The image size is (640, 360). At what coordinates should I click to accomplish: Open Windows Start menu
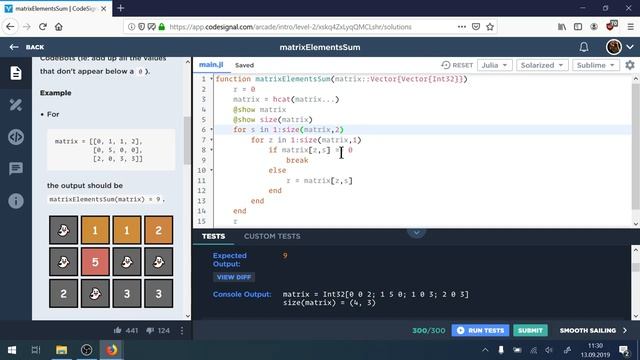(12, 350)
